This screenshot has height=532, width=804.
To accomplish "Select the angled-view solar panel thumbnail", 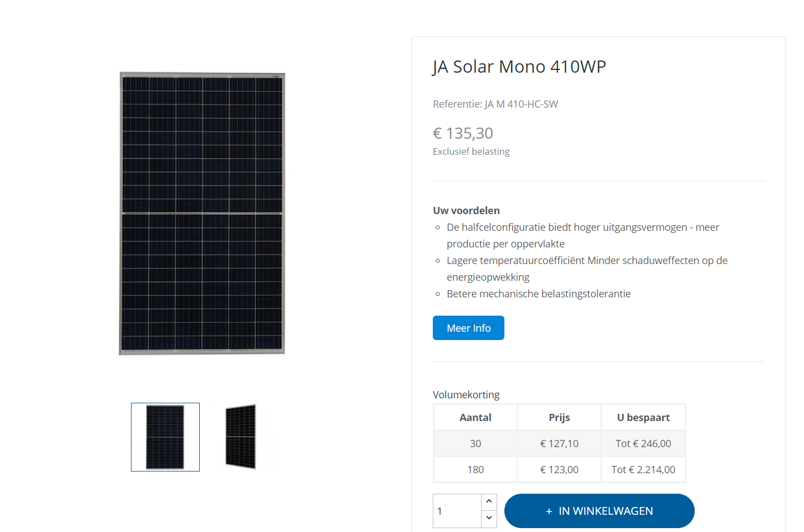I will (241, 437).
